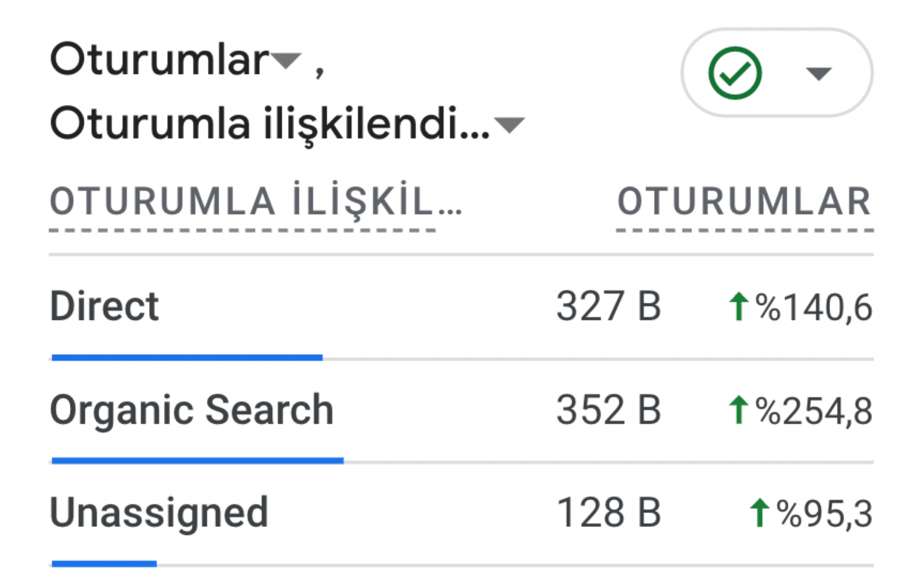Viewport: 924px width, 578px height.
Task: Click the %254,8 change percentage
Action: click(813, 411)
